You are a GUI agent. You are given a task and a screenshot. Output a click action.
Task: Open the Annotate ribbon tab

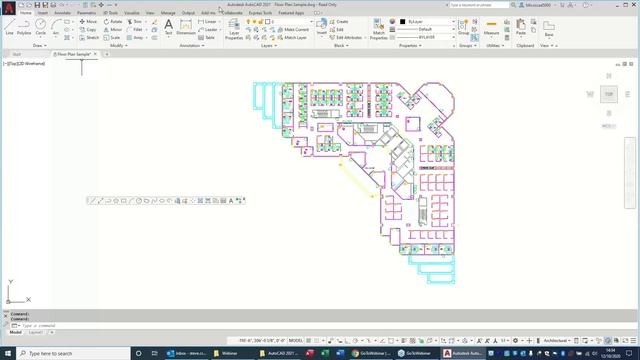point(62,13)
